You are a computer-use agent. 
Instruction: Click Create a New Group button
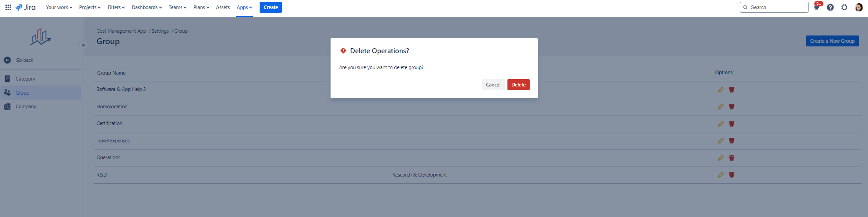tap(832, 41)
